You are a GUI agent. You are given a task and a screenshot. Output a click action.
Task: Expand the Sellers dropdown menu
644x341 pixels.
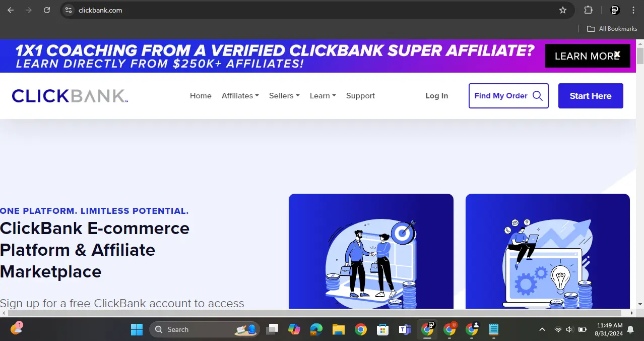click(284, 96)
